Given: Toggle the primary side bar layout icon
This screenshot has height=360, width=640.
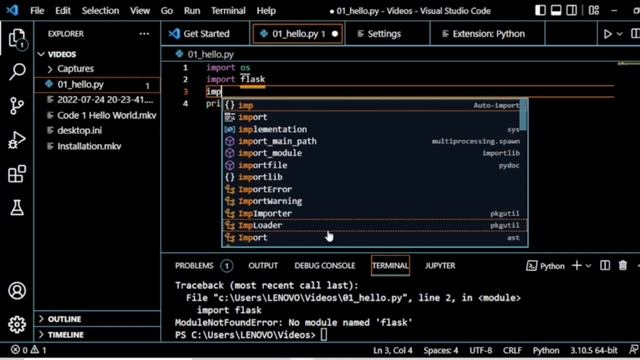Looking at the screenshot, I should pos(540,10).
